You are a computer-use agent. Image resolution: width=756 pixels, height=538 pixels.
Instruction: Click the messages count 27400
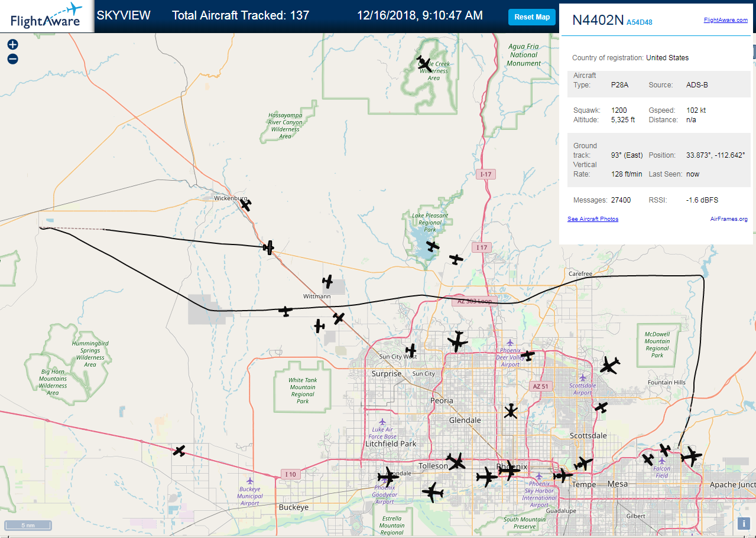(621, 200)
